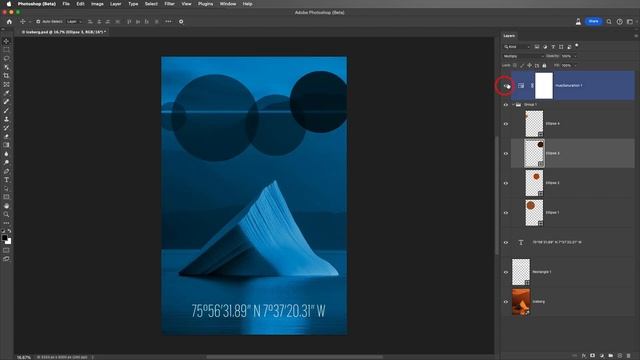Click the Share button
640x360 pixels.
pos(593,21)
